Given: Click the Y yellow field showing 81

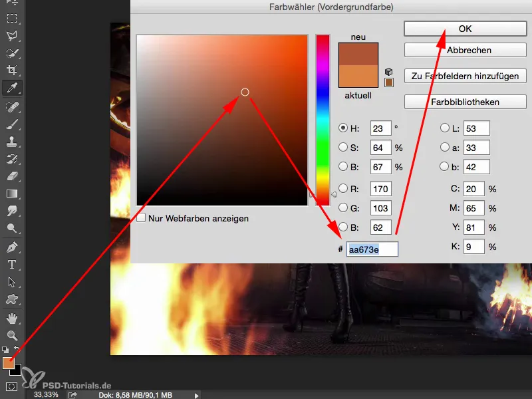Looking at the screenshot, I should tap(474, 227).
